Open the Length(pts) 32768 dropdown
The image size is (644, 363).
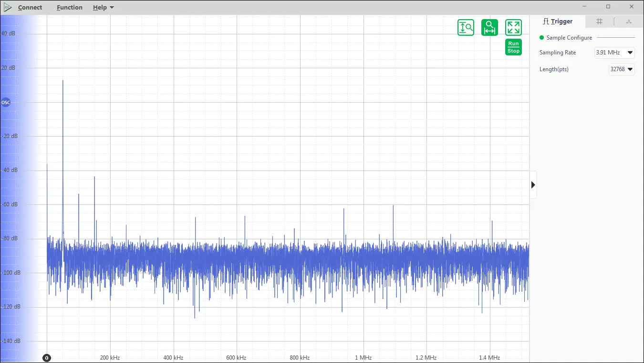[622, 69]
